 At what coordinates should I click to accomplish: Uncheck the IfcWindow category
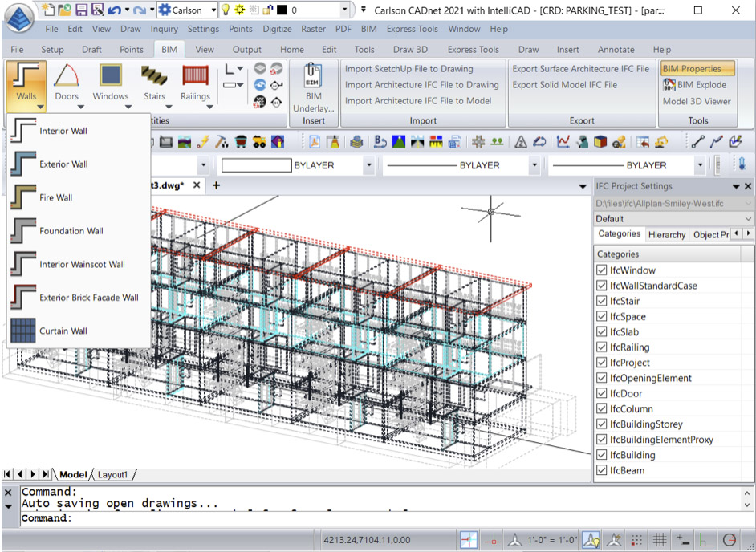601,270
